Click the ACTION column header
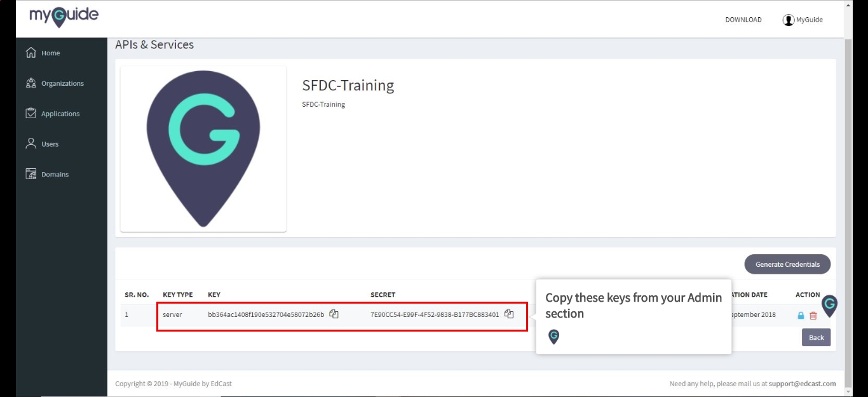The width and height of the screenshot is (868, 397). 808,295
